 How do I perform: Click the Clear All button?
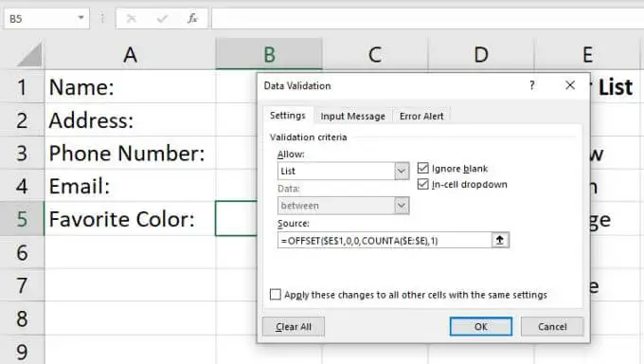point(294,327)
